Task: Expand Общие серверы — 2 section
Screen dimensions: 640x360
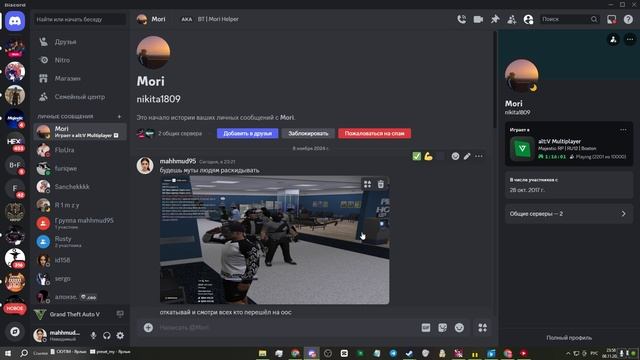Action: [569, 213]
